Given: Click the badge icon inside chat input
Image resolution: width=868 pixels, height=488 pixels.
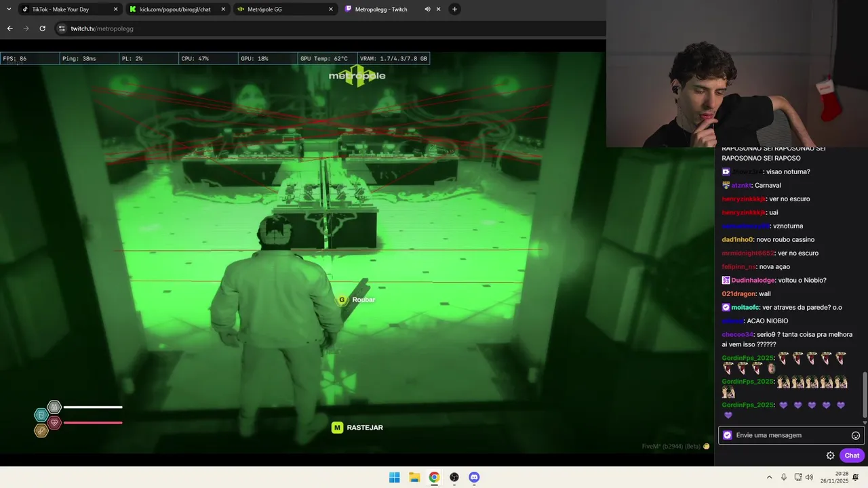Looking at the screenshot, I should (728, 435).
